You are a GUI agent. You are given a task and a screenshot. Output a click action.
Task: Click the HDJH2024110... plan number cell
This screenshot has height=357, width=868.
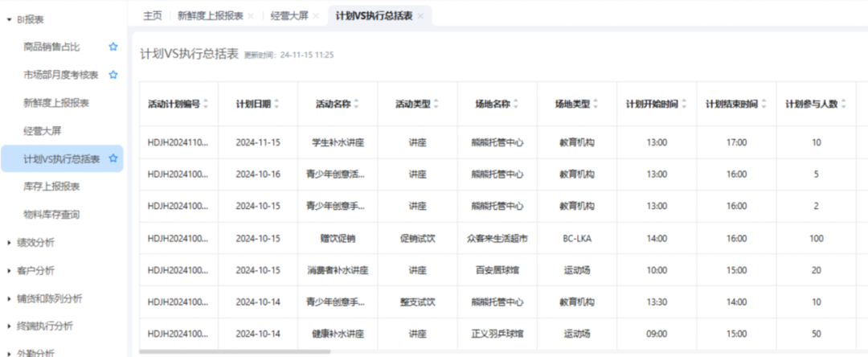[178, 142]
